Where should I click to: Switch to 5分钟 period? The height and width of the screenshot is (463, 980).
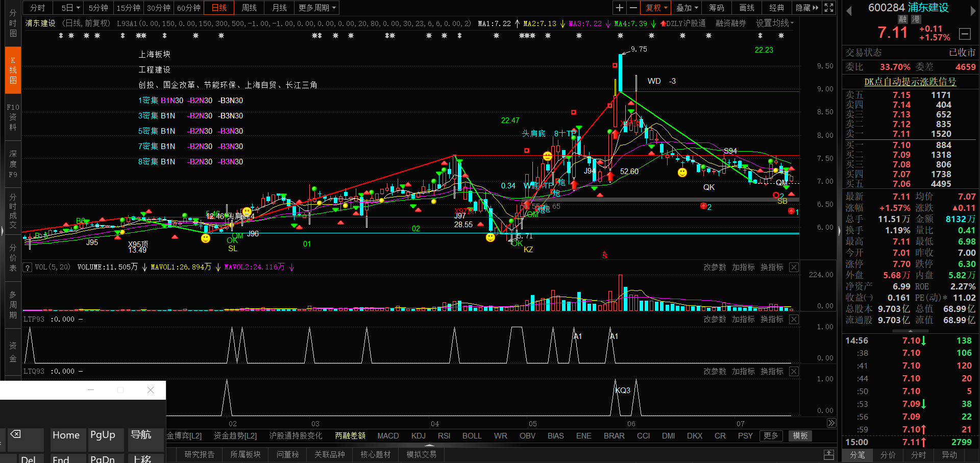coord(98,8)
